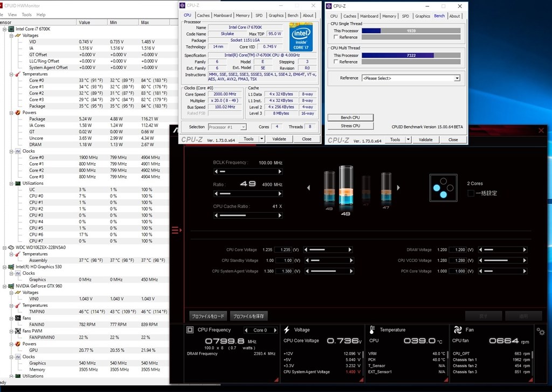This screenshot has height=392, width=552.
Task: Click red corner triangle of the Fan panel
Action: click(x=530, y=380)
